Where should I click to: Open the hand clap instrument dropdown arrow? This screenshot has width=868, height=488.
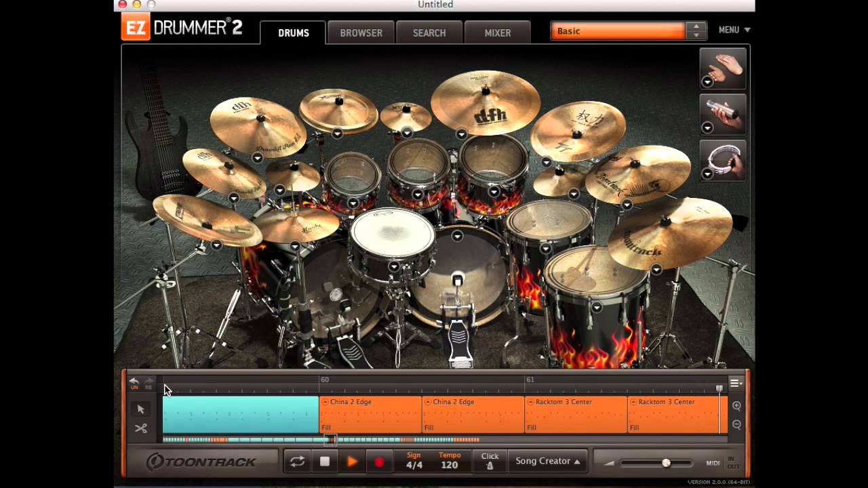(707, 82)
